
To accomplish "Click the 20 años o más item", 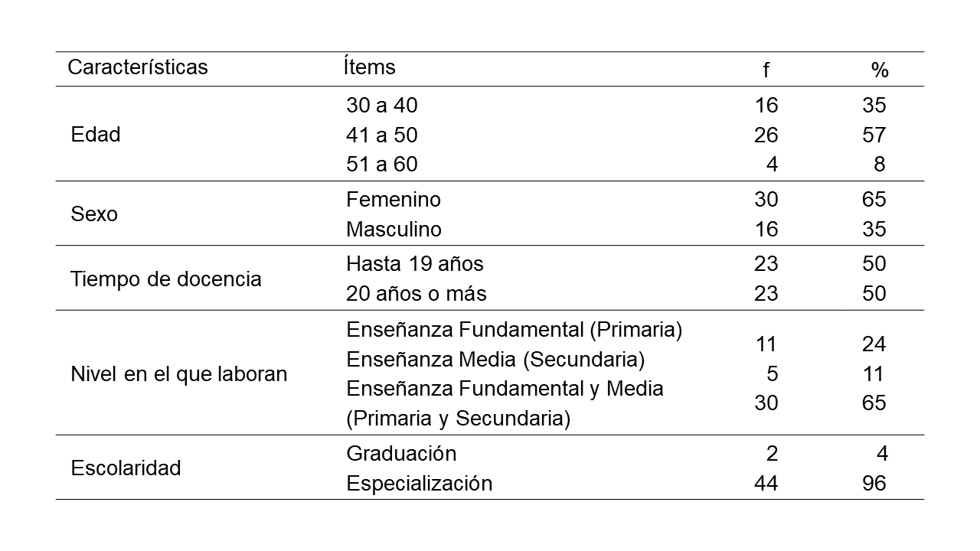I will 416,293.
